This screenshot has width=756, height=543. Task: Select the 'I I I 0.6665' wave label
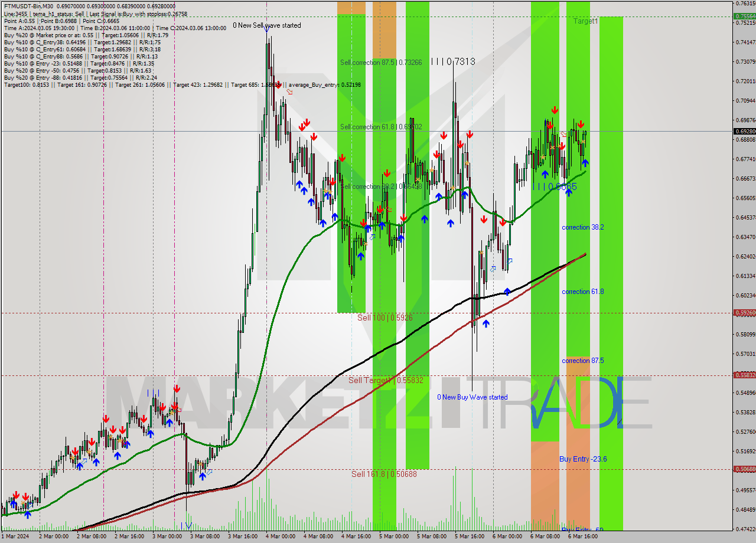point(554,187)
